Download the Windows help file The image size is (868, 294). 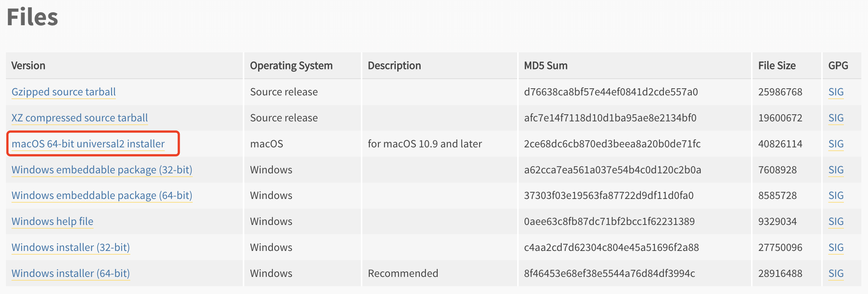click(x=52, y=221)
